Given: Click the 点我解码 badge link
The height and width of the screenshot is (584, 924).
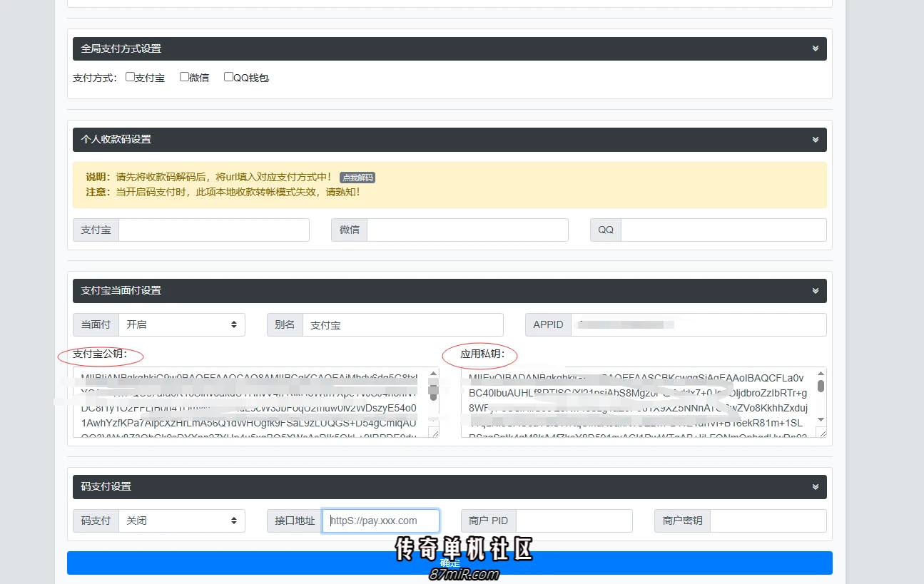Looking at the screenshot, I should click(x=357, y=178).
